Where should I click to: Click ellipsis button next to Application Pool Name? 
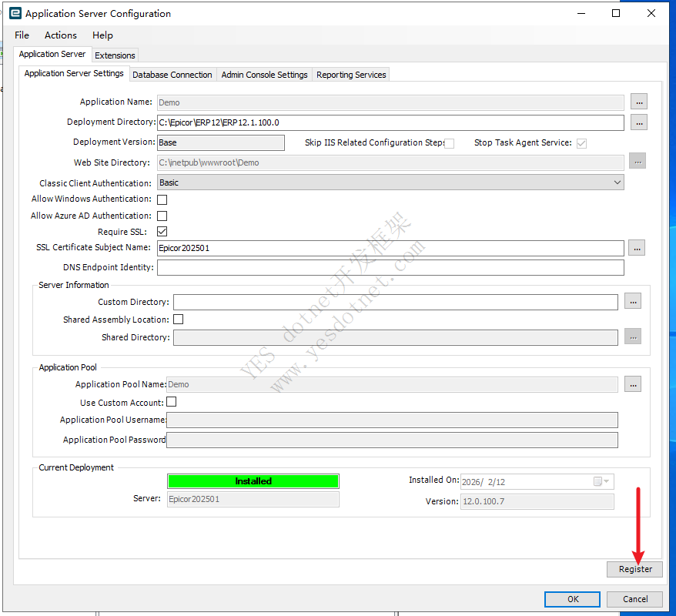click(x=632, y=384)
